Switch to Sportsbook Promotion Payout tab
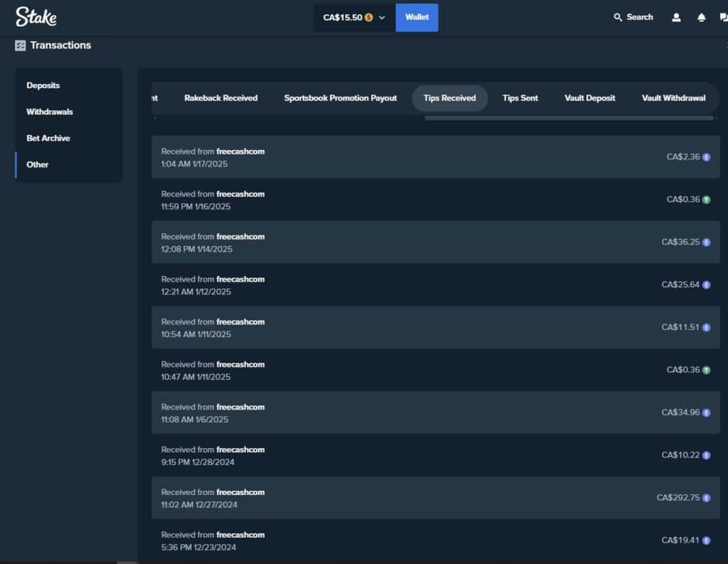This screenshot has width=728, height=564. click(x=341, y=98)
